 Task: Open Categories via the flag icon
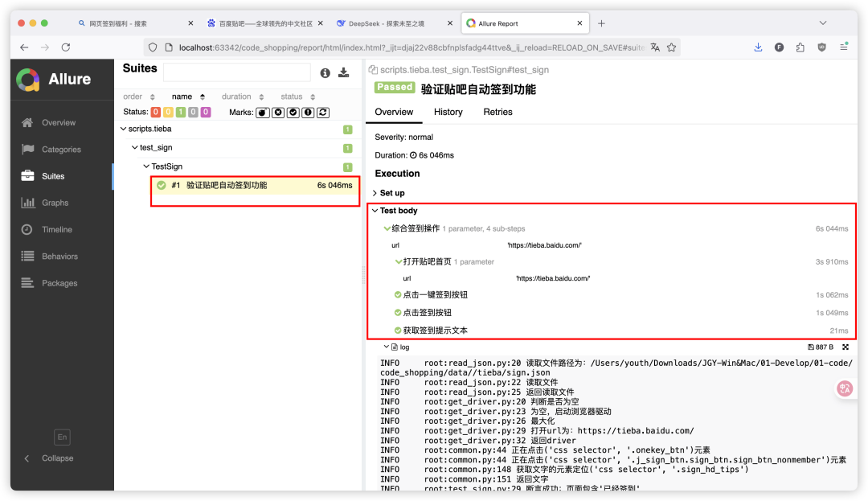click(27, 150)
